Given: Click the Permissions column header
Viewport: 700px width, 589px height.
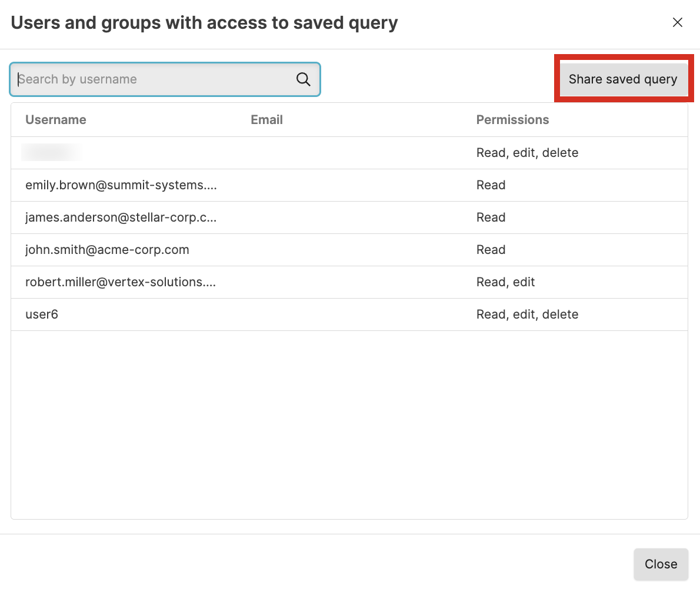Looking at the screenshot, I should [x=512, y=120].
